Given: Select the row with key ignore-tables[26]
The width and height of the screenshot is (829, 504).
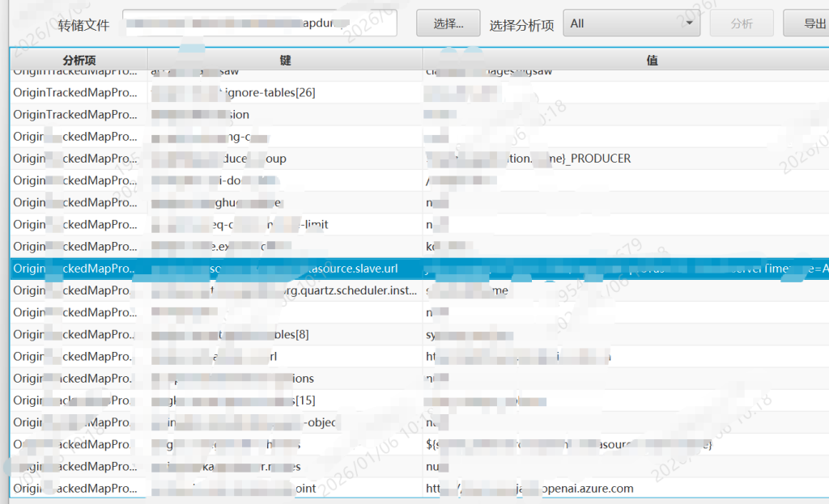Looking at the screenshot, I should (283, 93).
